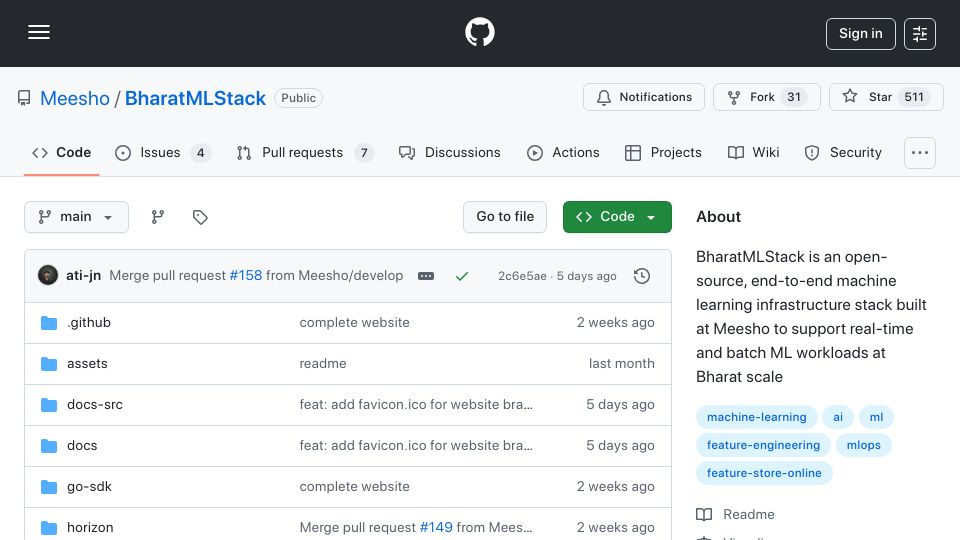Select the ml topic tag

point(876,417)
